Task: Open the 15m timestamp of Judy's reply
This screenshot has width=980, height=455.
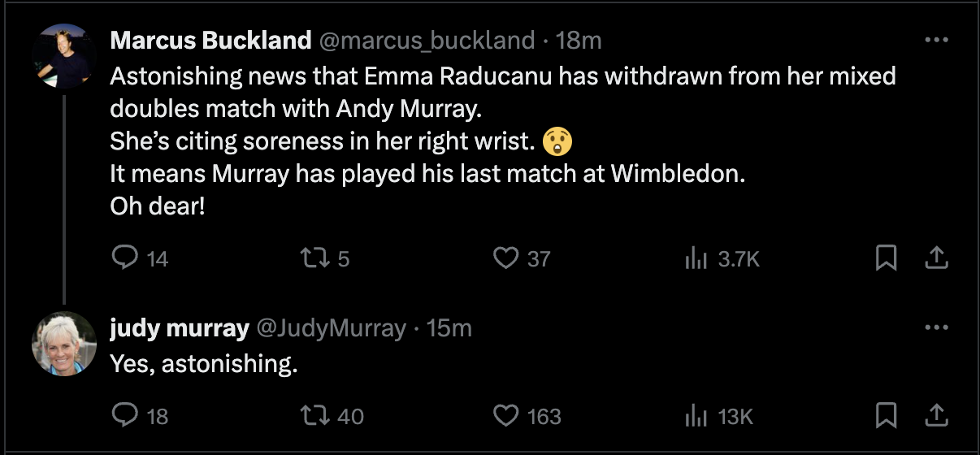Action: point(449,328)
